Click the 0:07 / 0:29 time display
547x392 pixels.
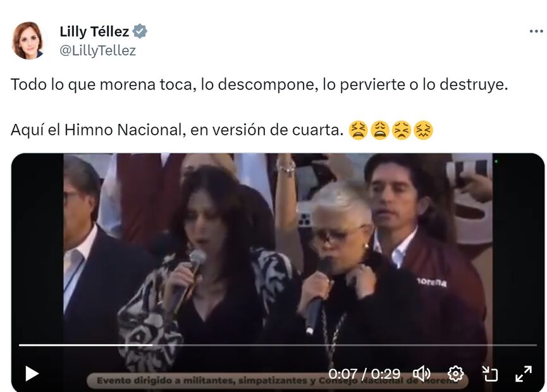coord(364,374)
